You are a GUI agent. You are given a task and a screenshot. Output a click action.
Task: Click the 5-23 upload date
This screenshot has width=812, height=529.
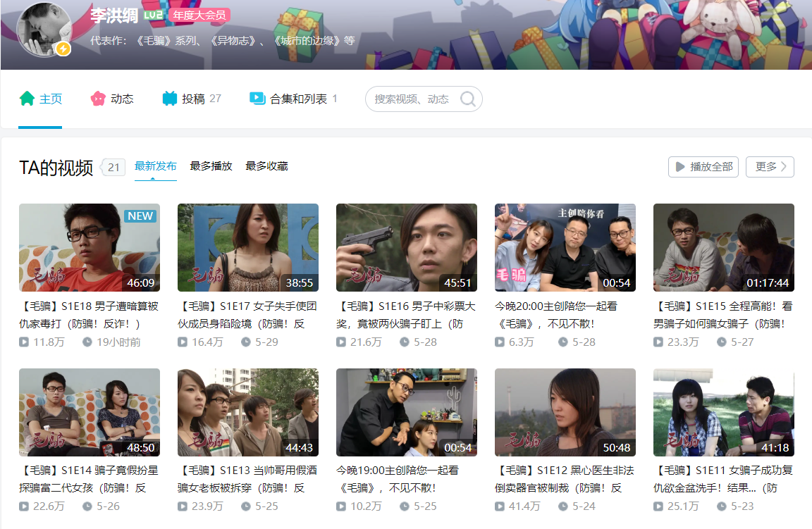pos(742,506)
